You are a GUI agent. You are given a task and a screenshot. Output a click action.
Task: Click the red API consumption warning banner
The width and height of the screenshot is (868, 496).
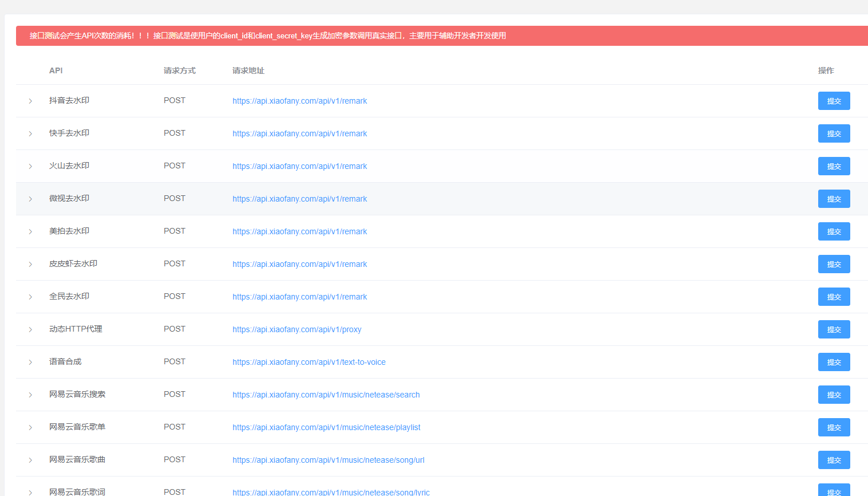(441, 36)
